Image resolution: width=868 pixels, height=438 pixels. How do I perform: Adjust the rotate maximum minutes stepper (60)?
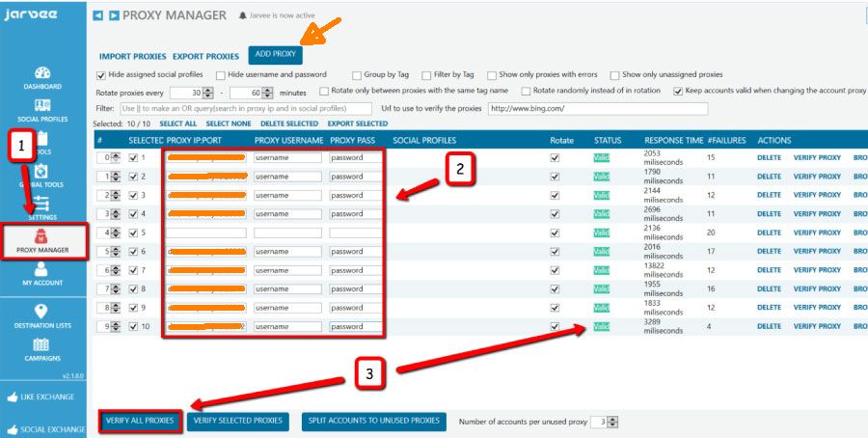[268, 93]
